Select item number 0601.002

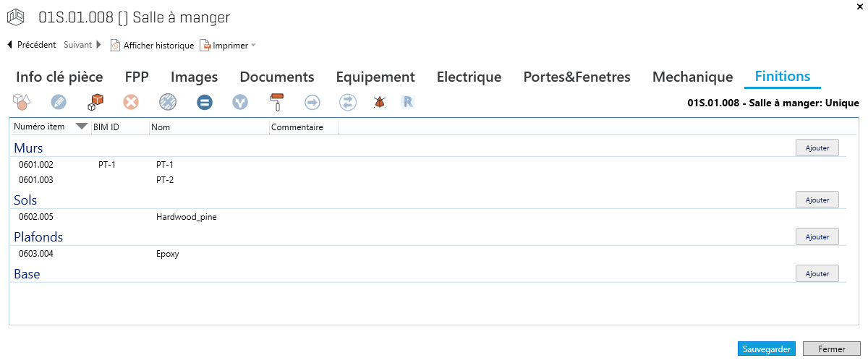[x=36, y=165]
